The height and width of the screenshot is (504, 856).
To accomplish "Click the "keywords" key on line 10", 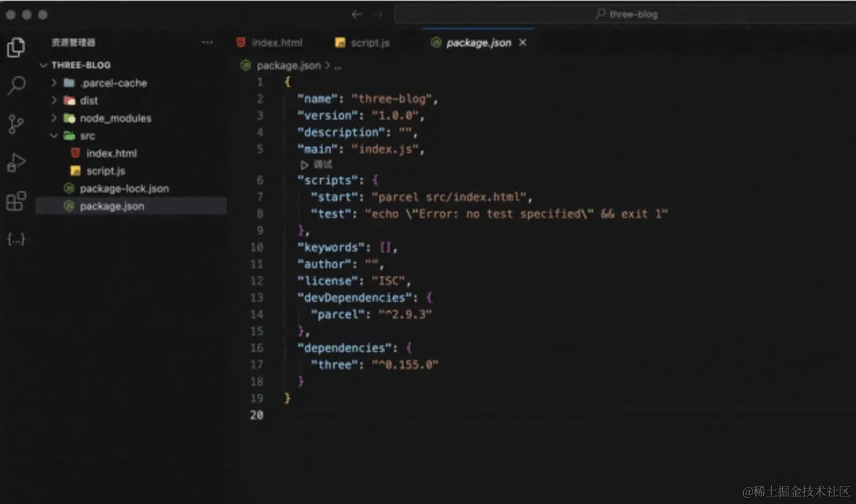I will click(x=331, y=247).
